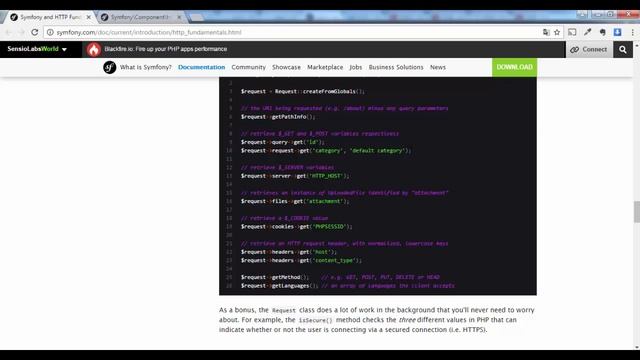Close the Symfony Component tab

click(x=179, y=17)
